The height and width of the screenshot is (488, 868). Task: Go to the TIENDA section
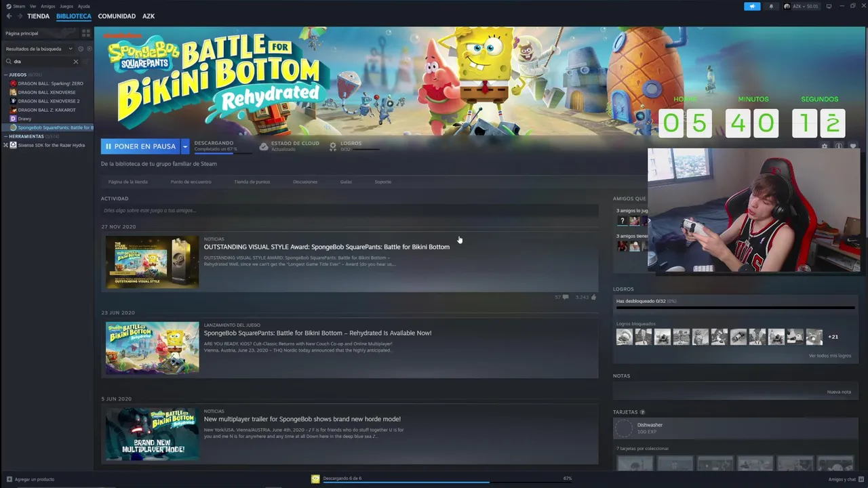[38, 16]
